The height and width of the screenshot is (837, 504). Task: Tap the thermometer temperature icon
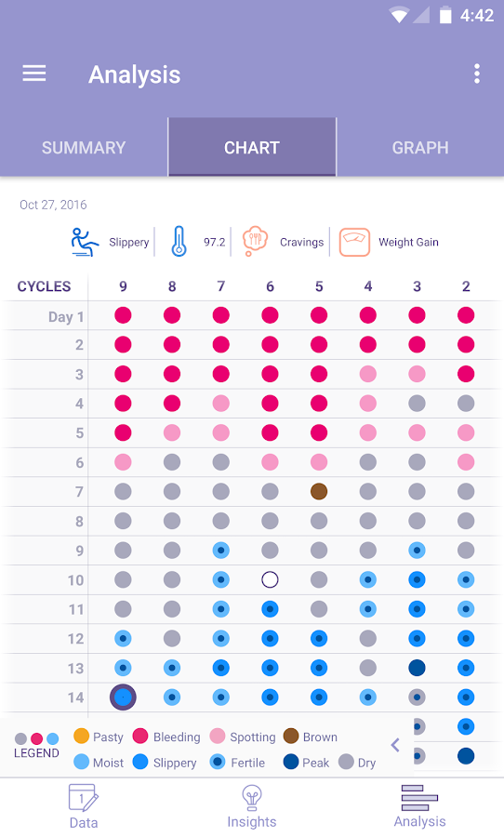point(179,242)
